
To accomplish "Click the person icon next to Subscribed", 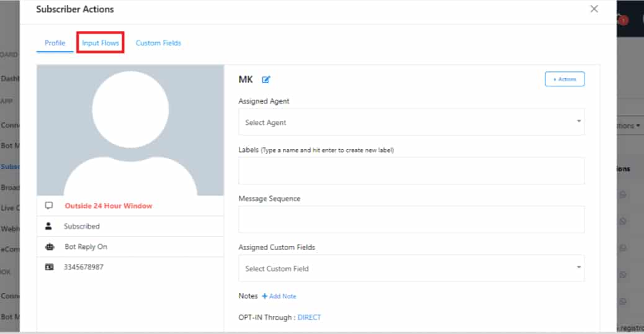I will (50, 226).
